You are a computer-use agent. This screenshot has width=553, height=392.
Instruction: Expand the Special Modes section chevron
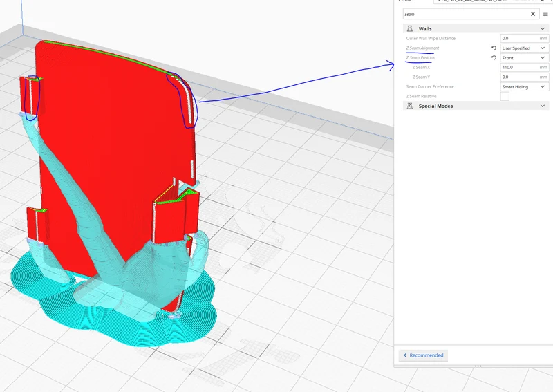click(543, 106)
